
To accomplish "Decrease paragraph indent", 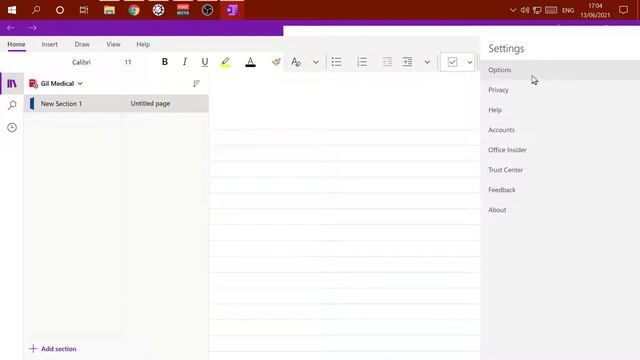I will 387,62.
